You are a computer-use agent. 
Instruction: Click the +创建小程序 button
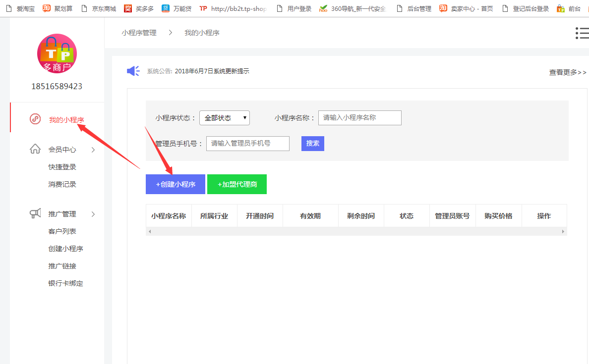coord(175,184)
